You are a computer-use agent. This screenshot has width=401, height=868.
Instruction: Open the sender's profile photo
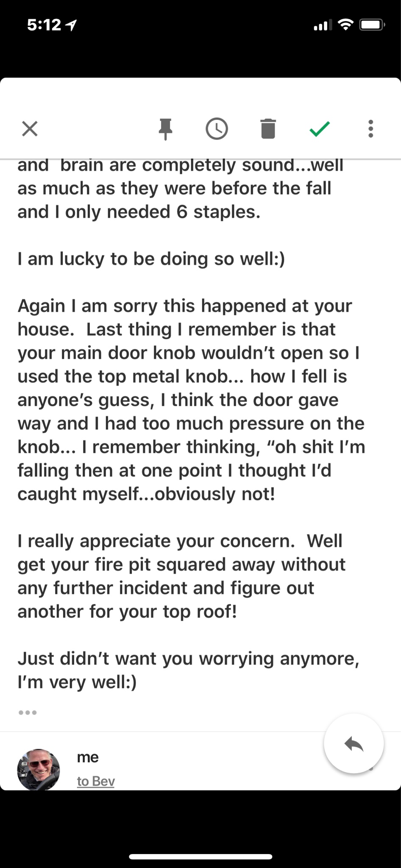coord(39,769)
